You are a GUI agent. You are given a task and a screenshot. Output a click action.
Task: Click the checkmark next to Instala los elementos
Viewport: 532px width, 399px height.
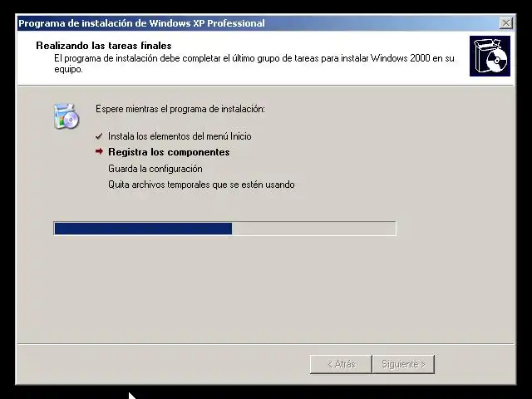click(x=99, y=136)
